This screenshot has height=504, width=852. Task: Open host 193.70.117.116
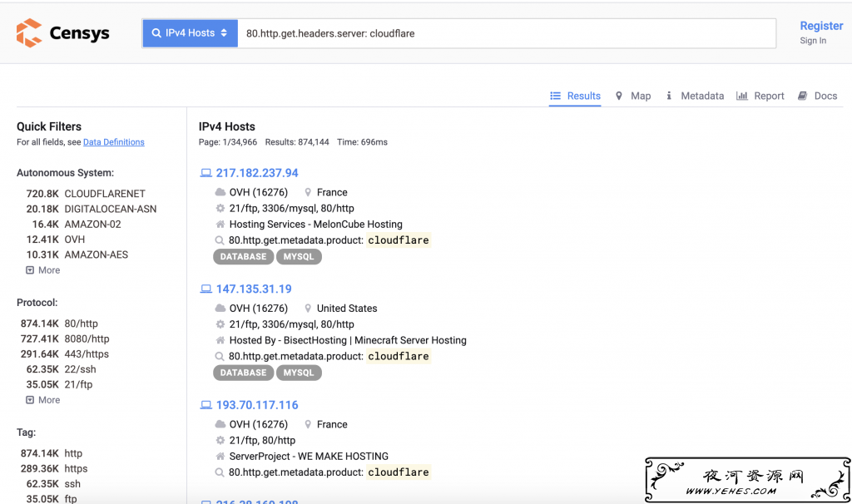(x=257, y=405)
